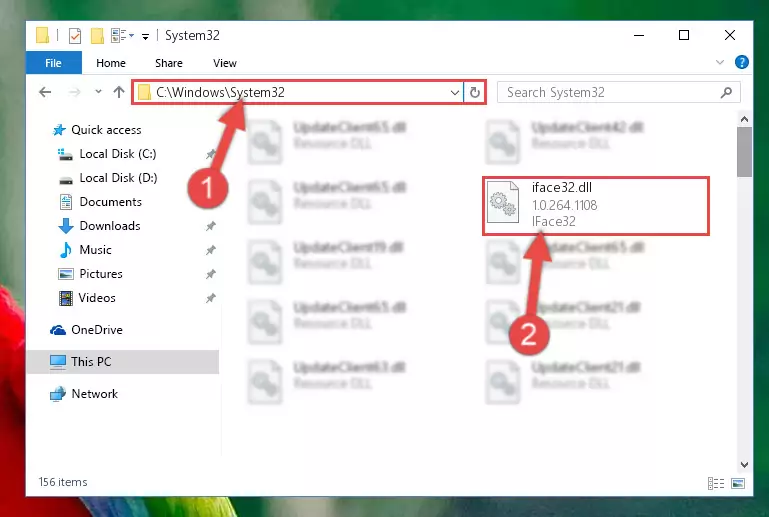Expand the ribbon with the chevron

pos(719,62)
